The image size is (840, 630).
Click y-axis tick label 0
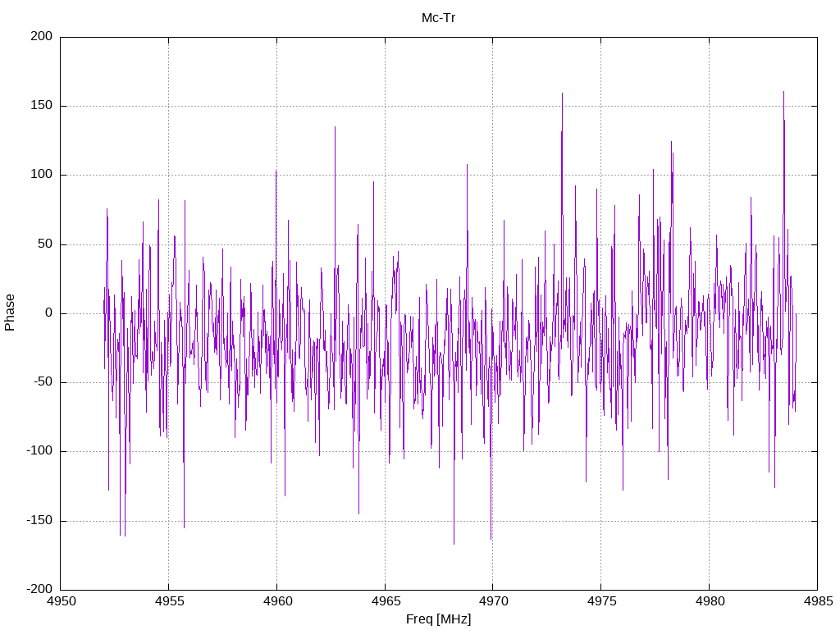click(x=49, y=313)
